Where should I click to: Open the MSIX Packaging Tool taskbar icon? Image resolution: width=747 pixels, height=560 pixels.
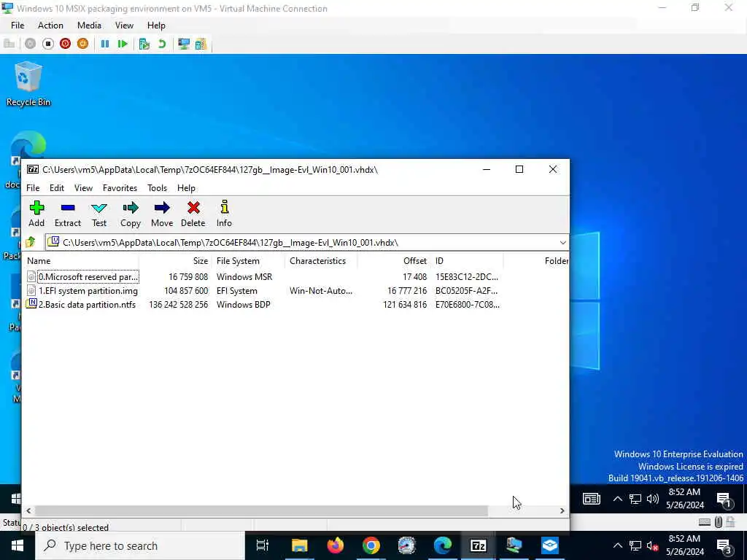pos(550,545)
